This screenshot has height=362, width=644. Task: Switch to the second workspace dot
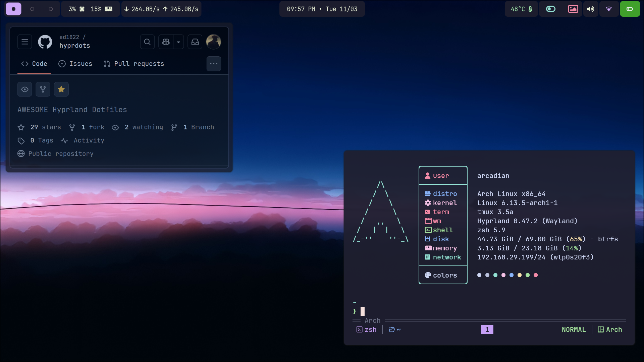(x=32, y=9)
